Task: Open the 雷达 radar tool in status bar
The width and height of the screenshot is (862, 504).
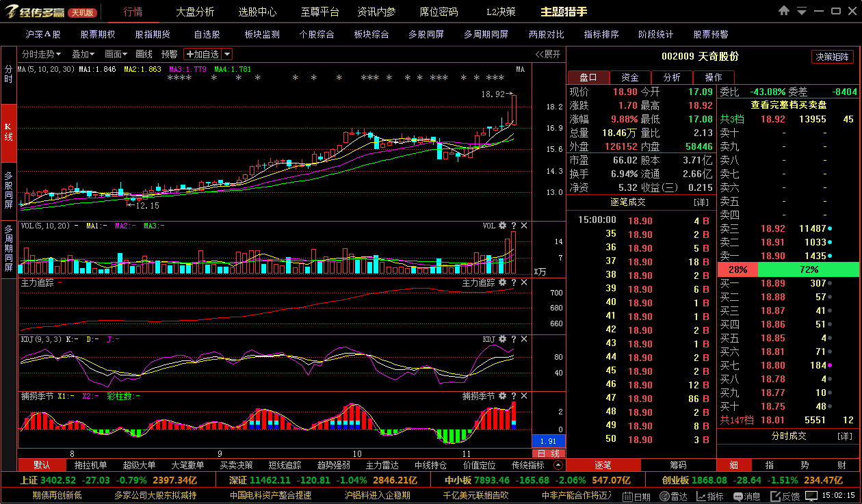Action: [x=673, y=496]
